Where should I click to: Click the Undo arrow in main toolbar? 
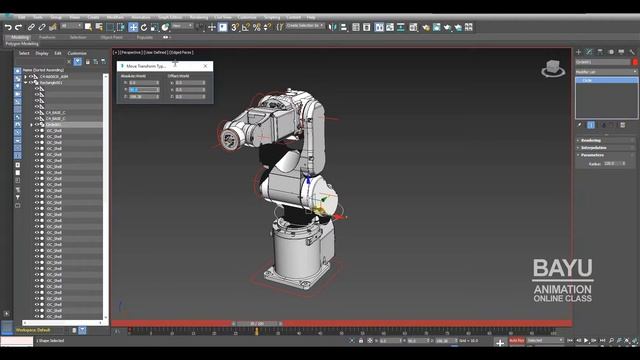click(8, 27)
